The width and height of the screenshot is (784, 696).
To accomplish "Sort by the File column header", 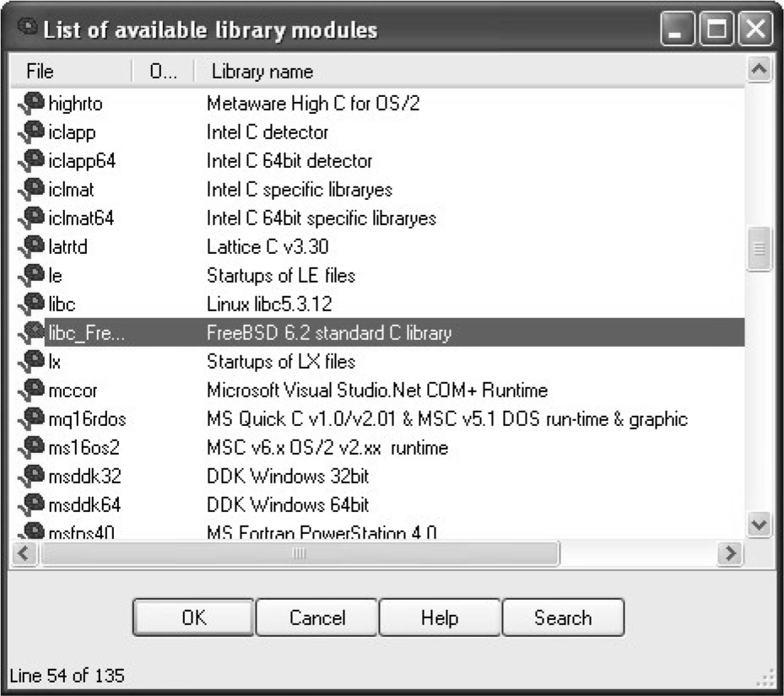I will [71, 71].
